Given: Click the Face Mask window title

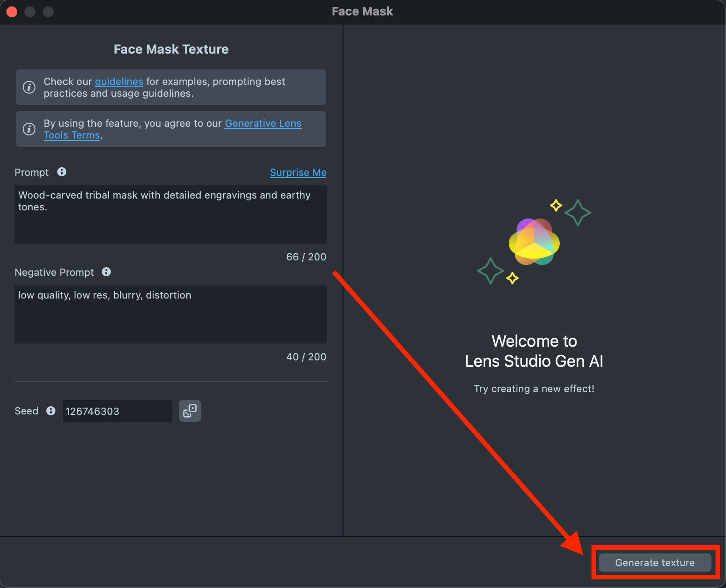Looking at the screenshot, I should click(x=363, y=12).
